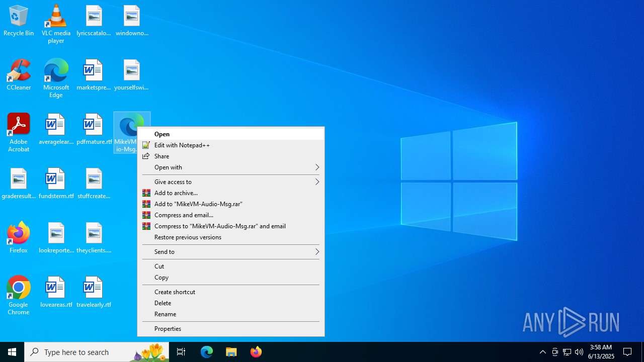Open File Explorer from the taskbar
Viewport: 644px width, 362px height.
click(x=231, y=352)
